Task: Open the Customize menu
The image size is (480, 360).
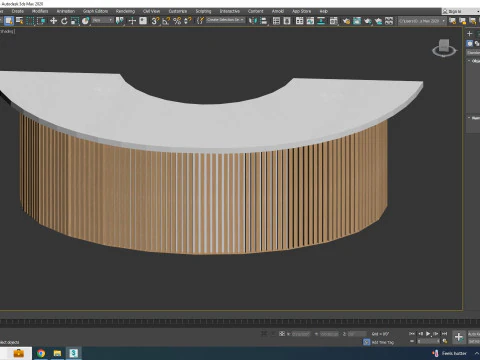Action: click(x=178, y=11)
